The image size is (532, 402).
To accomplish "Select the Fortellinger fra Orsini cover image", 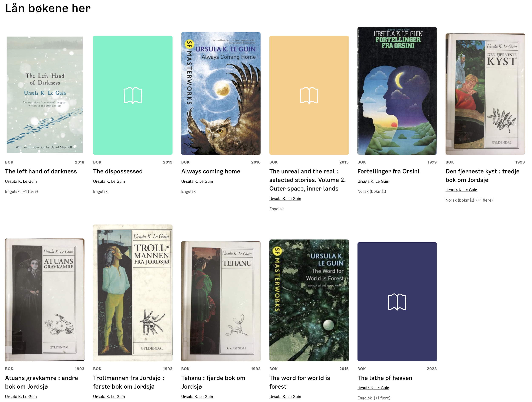I will 397,91.
